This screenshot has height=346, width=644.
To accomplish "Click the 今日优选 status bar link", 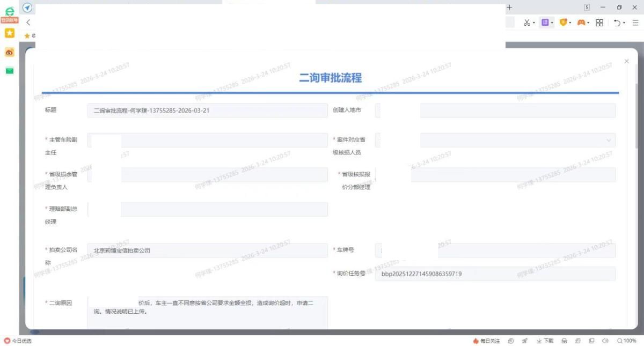I will coord(18,341).
